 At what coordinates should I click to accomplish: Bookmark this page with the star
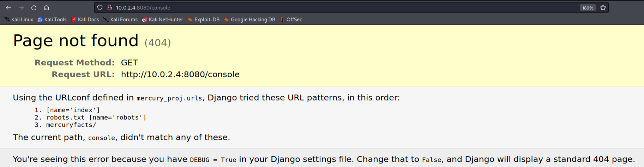tap(603, 7)
